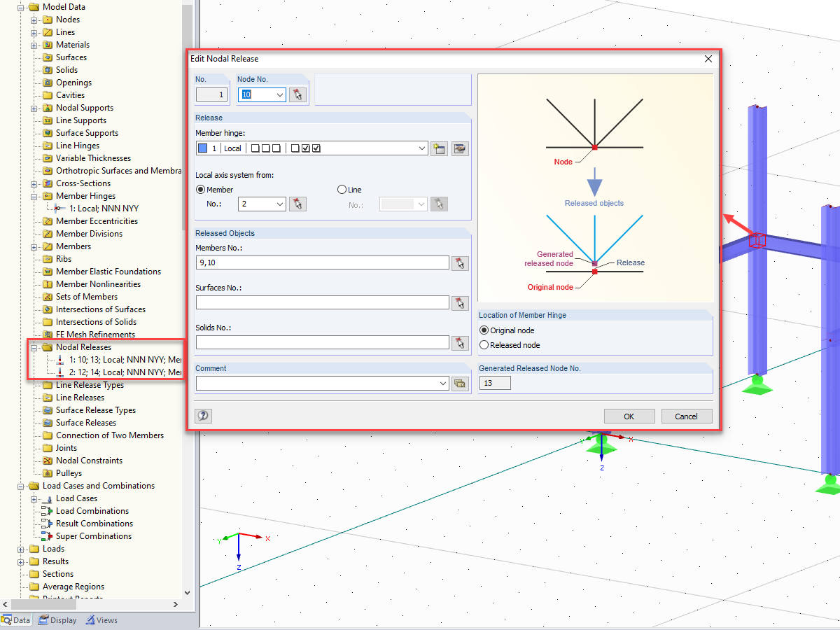Expand the Nodes tree node
The height and width of the screenshot is (630, 840).
click(x=34, y=20)
